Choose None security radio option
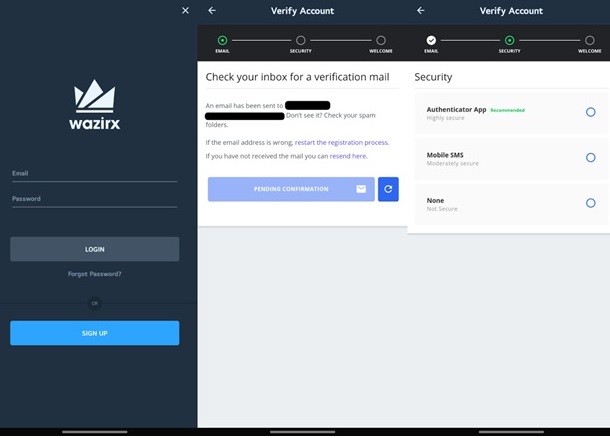610x438 pixels. [591, 203]
